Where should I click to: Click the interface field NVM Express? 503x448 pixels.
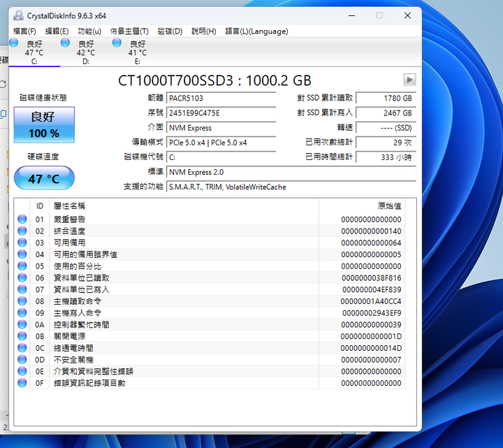pos(221,128)
